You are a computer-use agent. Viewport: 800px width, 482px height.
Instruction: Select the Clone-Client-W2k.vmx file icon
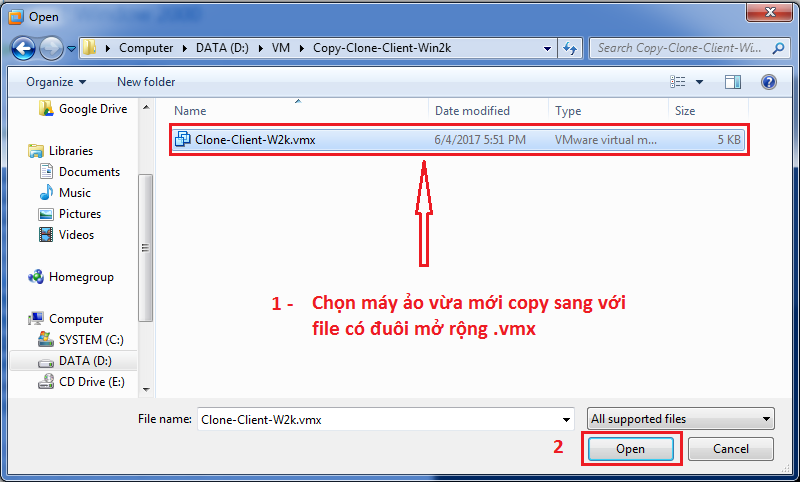pos(182,140)
